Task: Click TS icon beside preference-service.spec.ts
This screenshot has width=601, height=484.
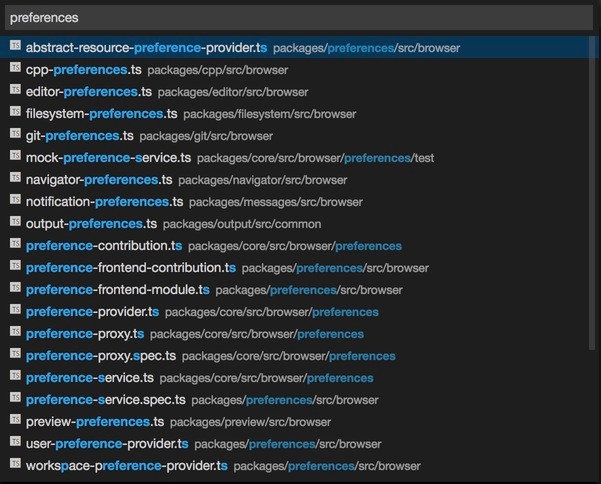Action: pos(15,397)
